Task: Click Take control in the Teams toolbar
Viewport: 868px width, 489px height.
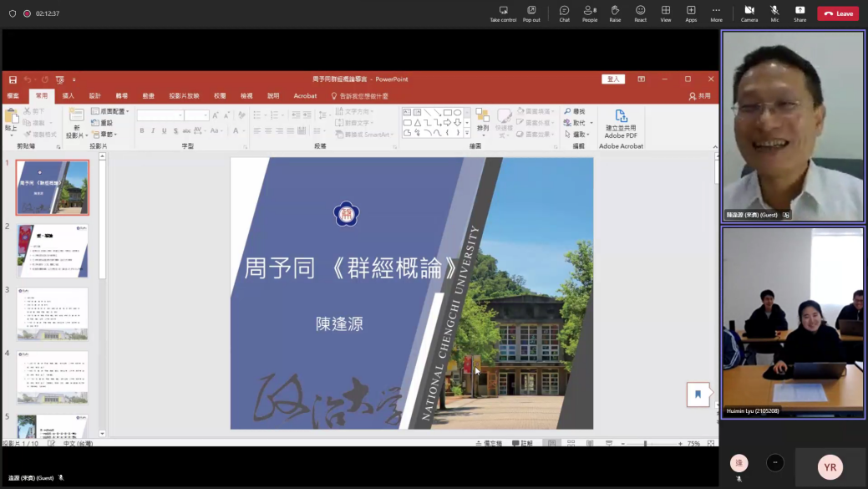Action: [x=503, y=13]
